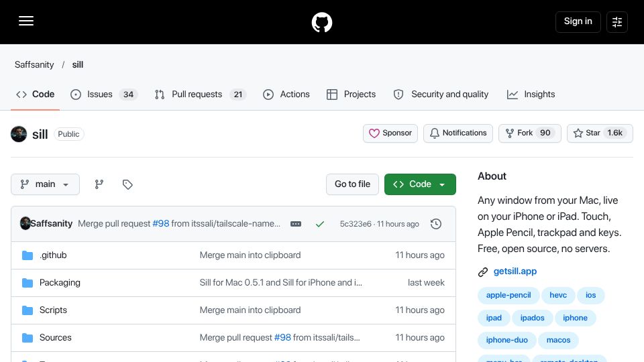The height and width of the screenshot is (362, 644).
Task: Open #98 link in the Sources row
Action: 282,338
